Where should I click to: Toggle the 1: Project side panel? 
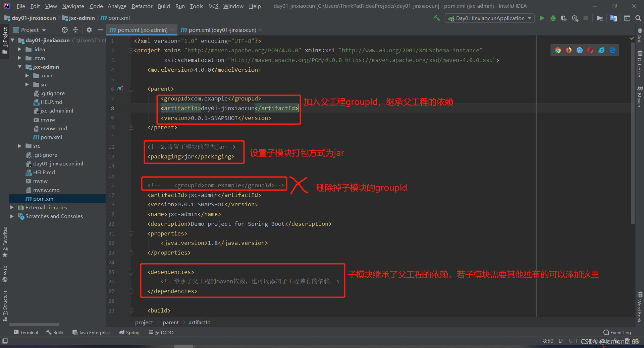click(x=5, y=40)
